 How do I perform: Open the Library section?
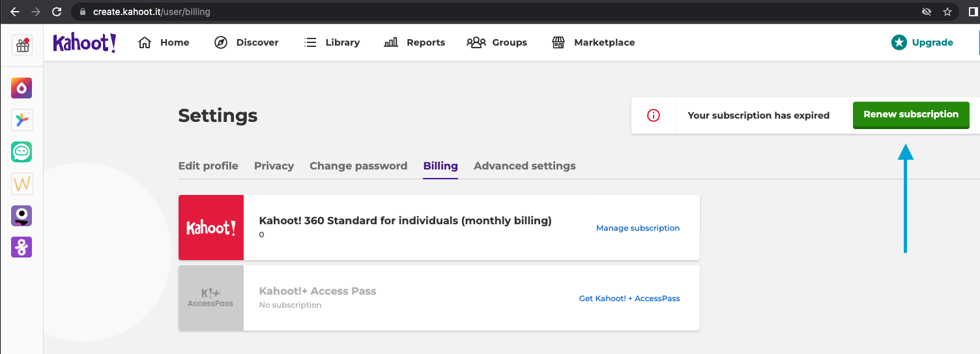[x=332, y=42]
